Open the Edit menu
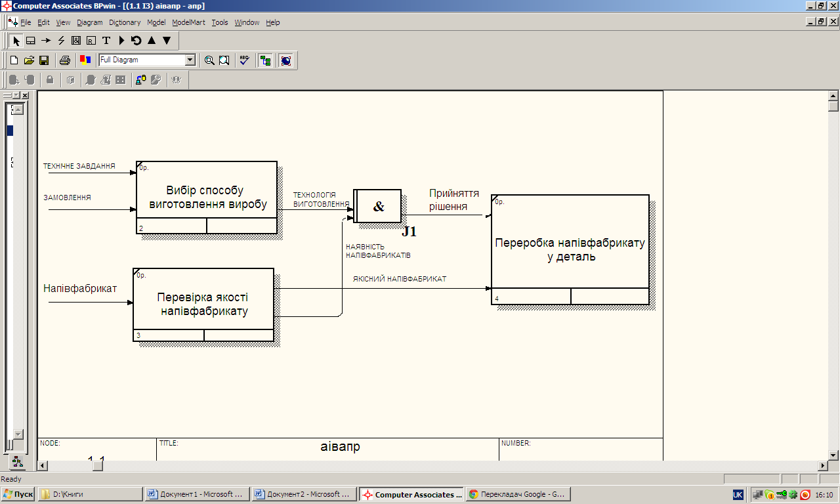Image resolution: width=840 pixels, height=504 pixels. click(43, 22)
